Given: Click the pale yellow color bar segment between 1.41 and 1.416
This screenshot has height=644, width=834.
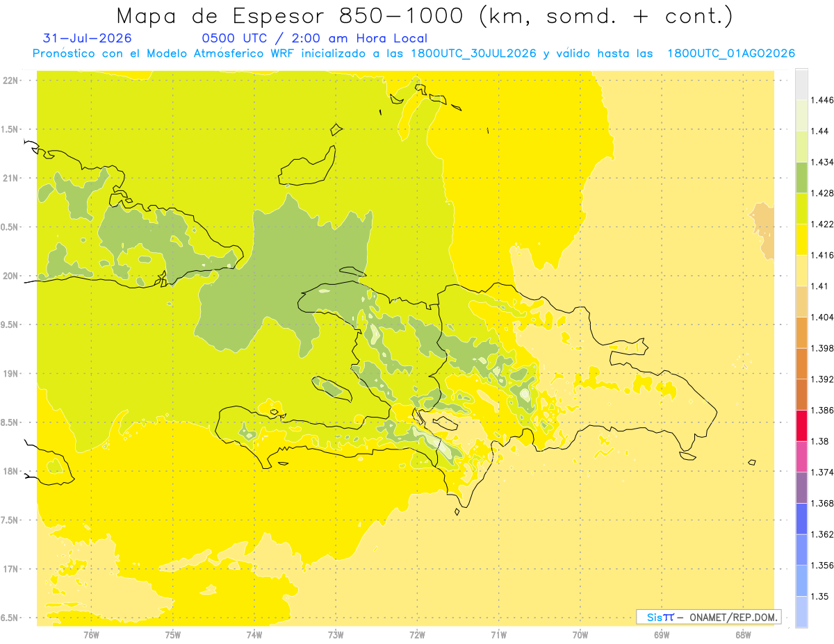Looking at the screenshot, I should pos(801,270).
